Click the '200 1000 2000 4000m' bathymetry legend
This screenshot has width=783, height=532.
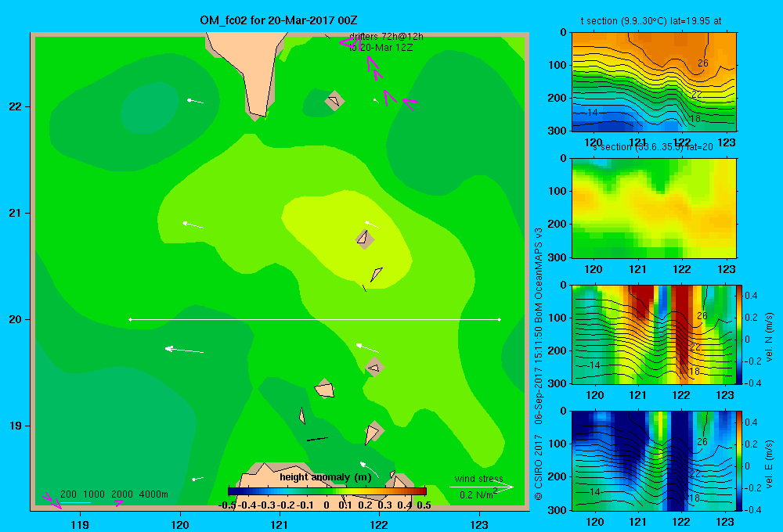pos(114,494)
